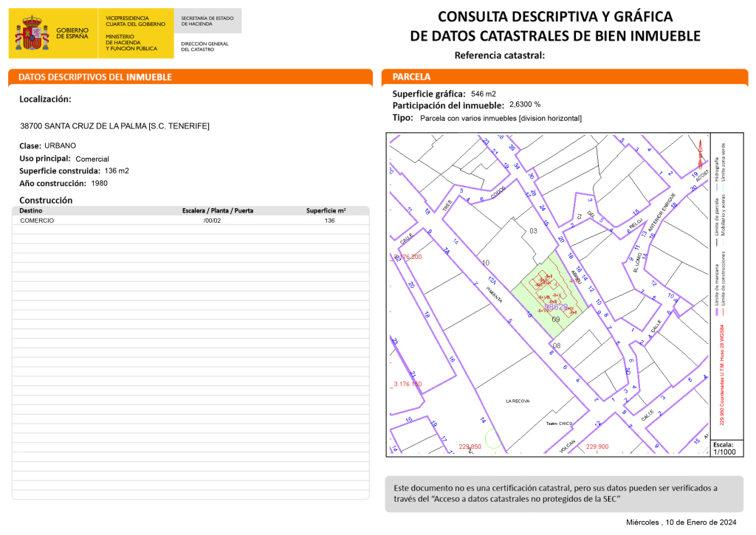756x535 pixels.
Task: Click the La Recova label on map
Action: point(518,401)
